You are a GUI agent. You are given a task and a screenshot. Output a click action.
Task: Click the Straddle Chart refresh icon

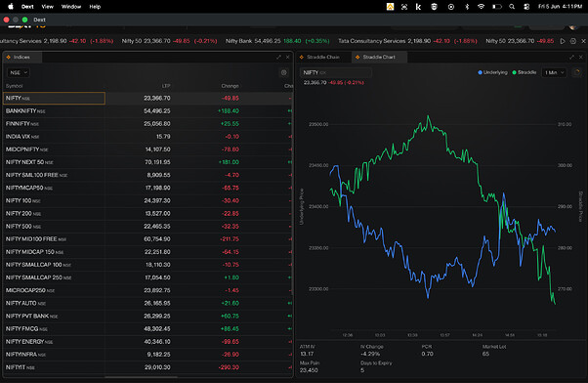click(577, 72)
